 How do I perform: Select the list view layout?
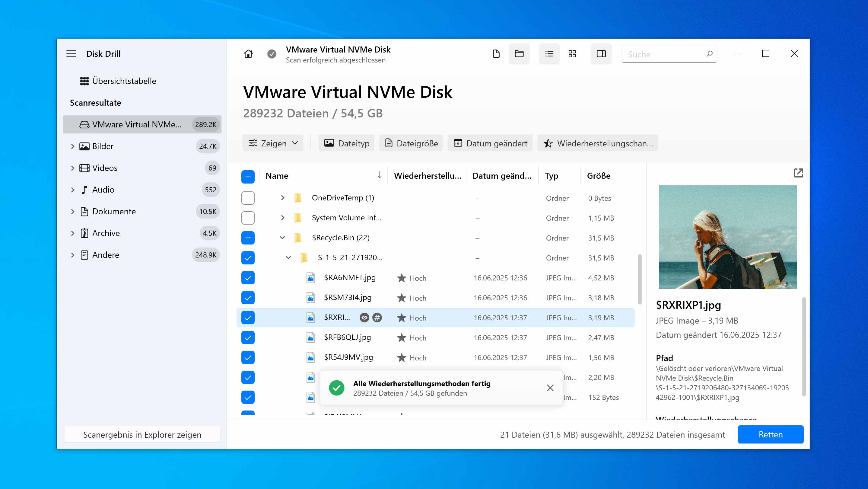549,54
